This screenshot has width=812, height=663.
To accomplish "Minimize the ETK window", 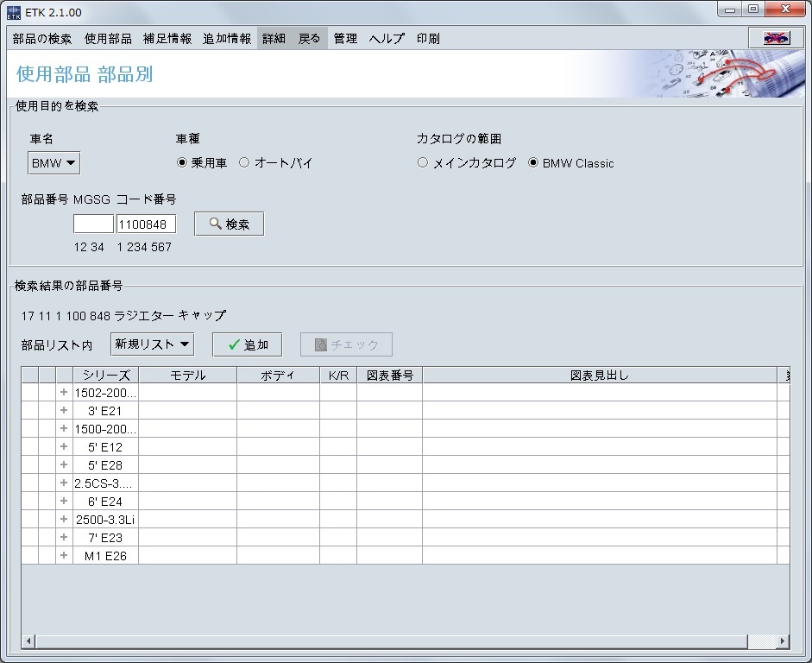I will coord(730,9).
